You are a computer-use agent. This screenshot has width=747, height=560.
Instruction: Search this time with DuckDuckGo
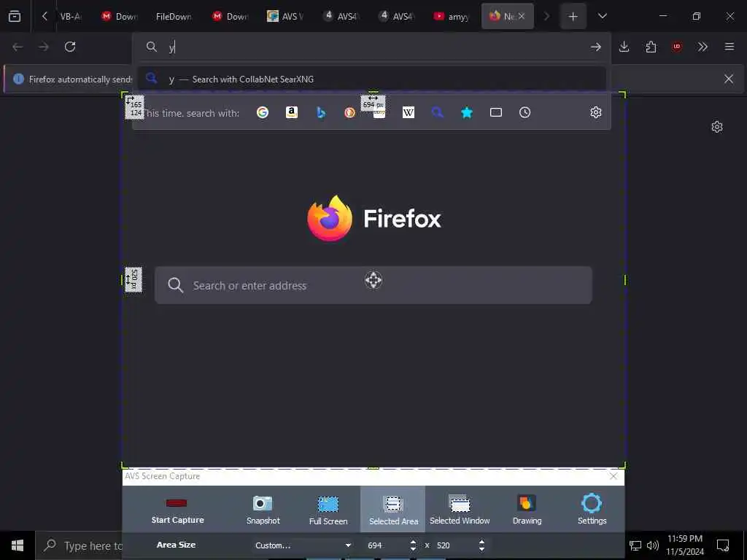(x=349, y=112)
